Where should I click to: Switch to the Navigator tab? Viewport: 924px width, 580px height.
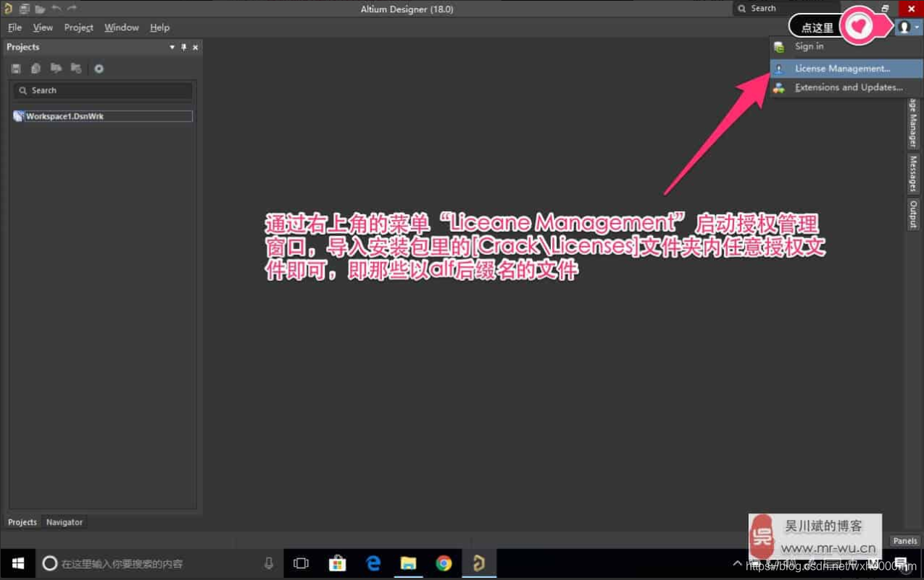point(64,522)
